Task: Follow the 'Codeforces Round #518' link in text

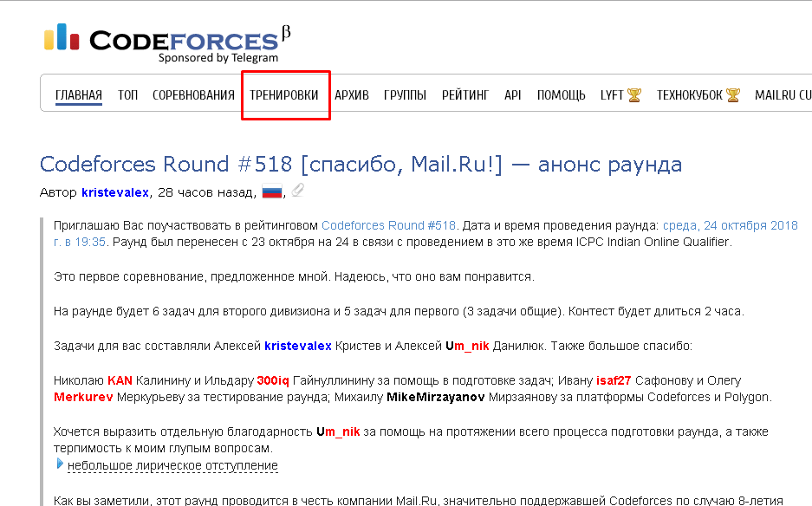Action: tap(388, 226)
